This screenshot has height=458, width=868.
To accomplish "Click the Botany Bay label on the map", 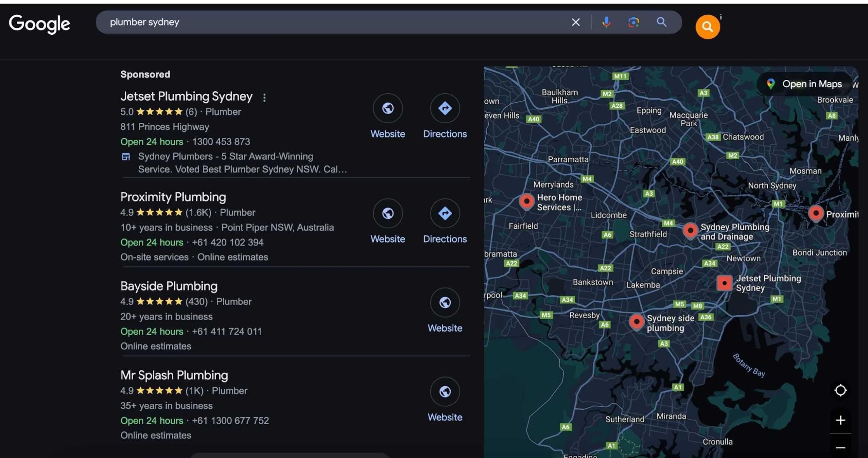I will [x=749, y=365].
